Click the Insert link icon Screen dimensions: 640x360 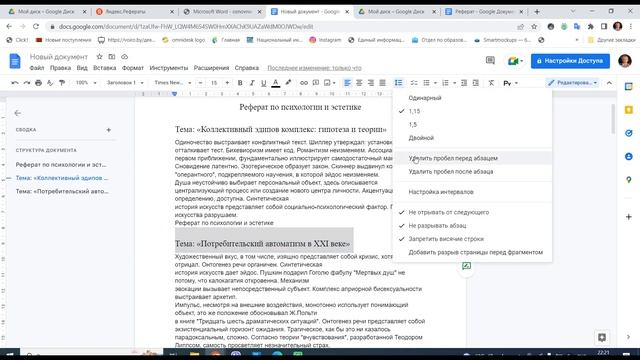pyautogui.click(x=304, y=83)
